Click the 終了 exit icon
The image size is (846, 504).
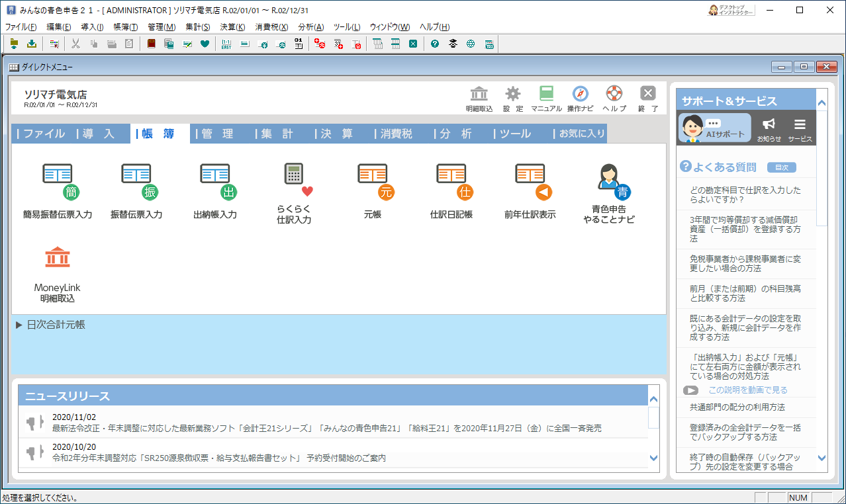click(x=648, y=99)
